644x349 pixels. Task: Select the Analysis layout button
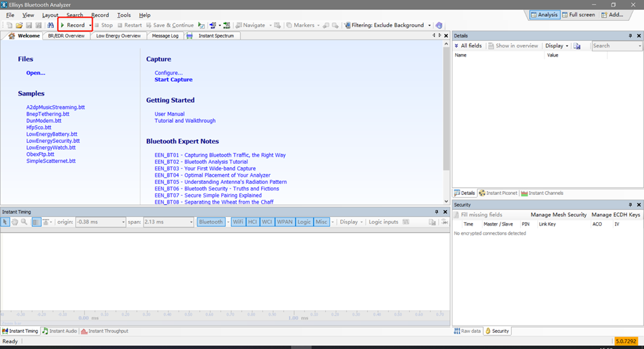coord(544,15)
